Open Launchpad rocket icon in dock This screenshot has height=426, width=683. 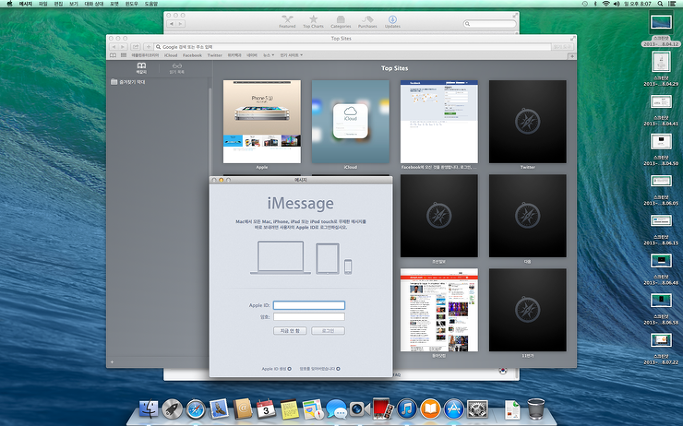pyautogui.click(x=172, y=409)
